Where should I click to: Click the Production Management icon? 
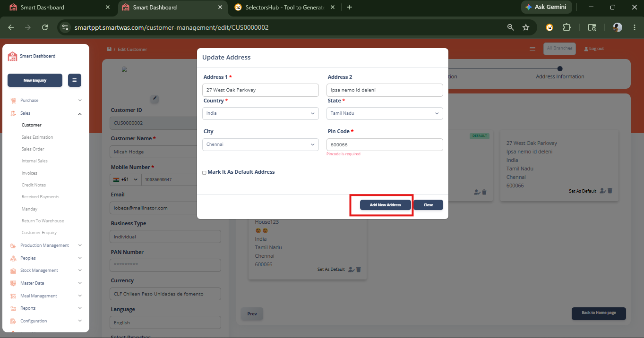pos(12,245)
